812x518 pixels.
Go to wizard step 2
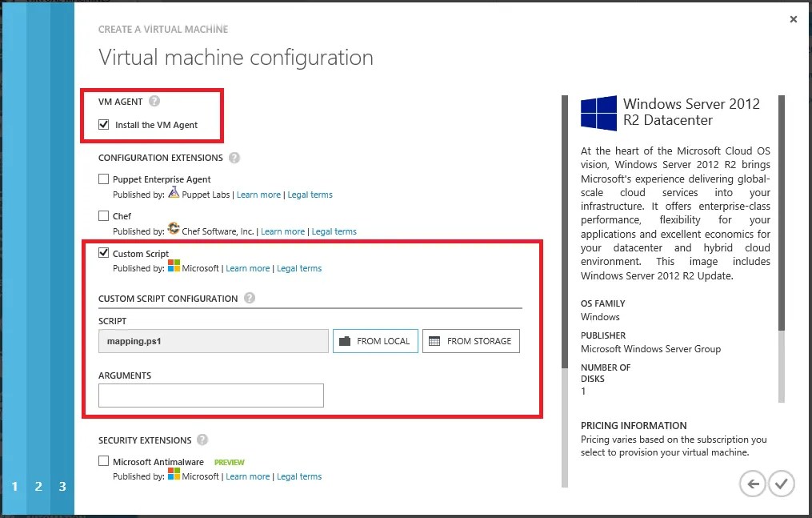tap(38, 487)
